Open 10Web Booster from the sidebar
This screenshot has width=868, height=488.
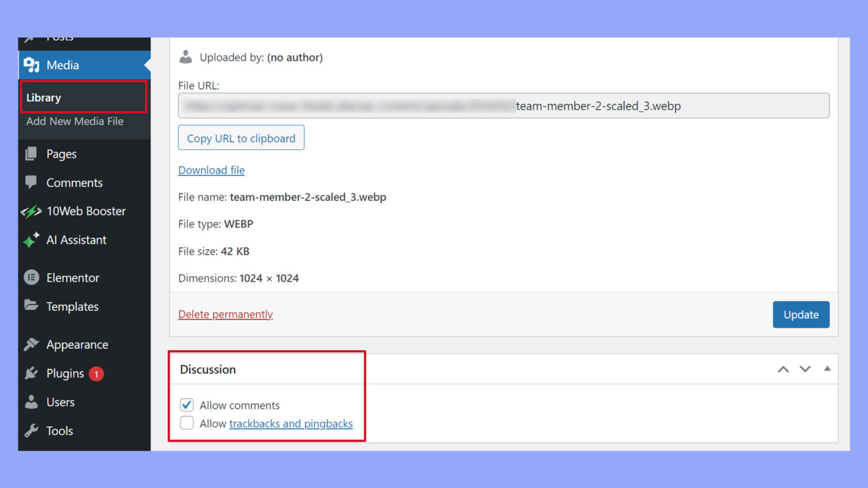[32, 211]
